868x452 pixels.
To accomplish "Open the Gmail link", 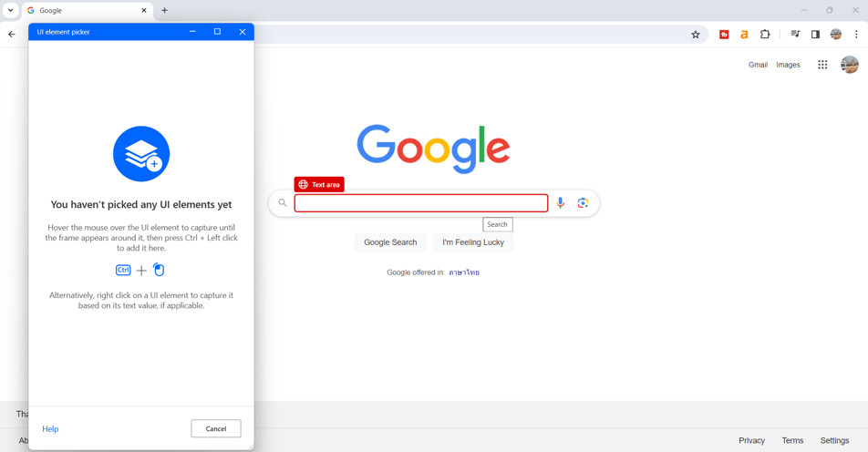I will click(x=758, y=65).
